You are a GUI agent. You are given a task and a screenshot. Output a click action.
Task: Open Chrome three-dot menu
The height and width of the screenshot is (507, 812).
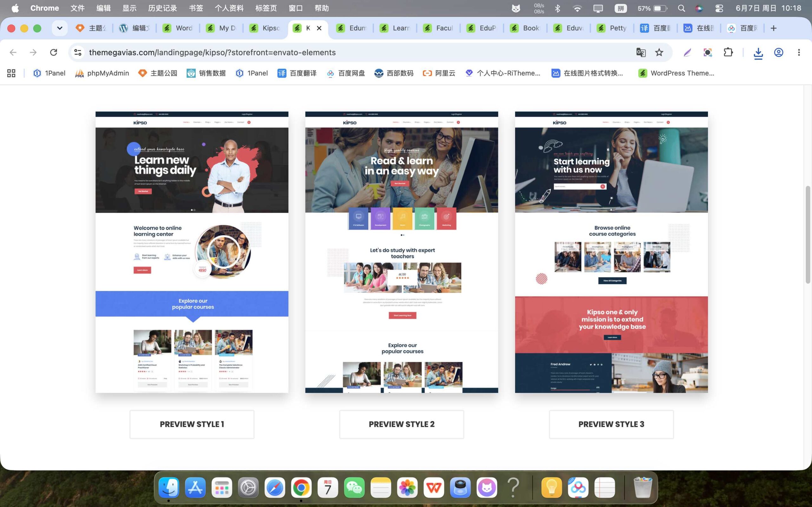tap(799, 52)
